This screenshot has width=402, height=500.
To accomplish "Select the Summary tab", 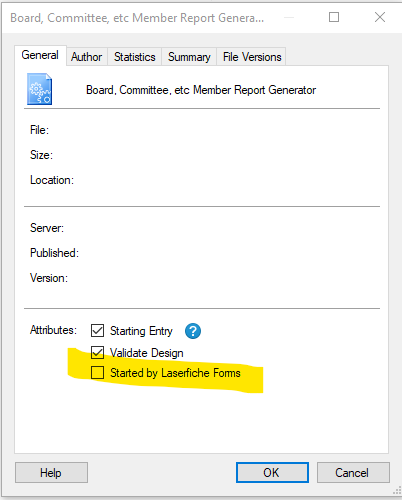I will point(189,57).
